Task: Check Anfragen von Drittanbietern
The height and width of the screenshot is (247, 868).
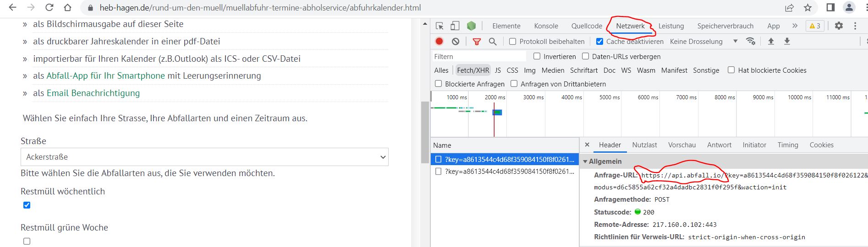Action: (514, 84)
